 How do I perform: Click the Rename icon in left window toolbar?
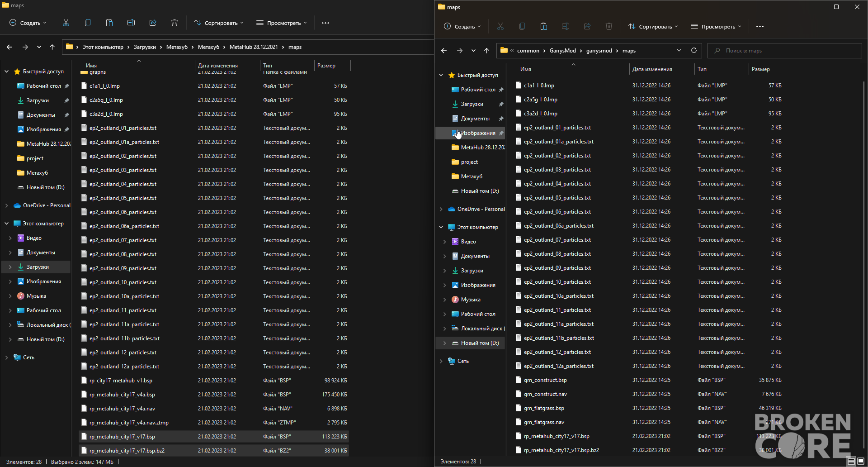[131, 23]
